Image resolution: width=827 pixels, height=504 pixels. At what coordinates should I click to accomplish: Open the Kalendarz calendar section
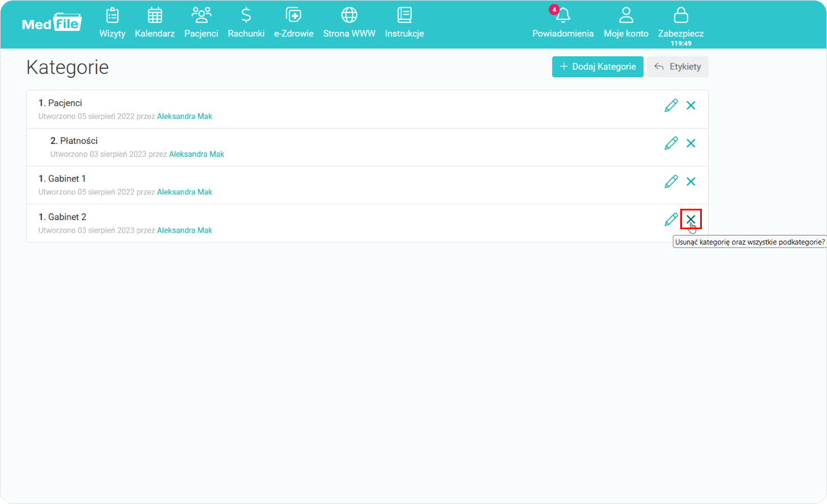coord(155,23)
